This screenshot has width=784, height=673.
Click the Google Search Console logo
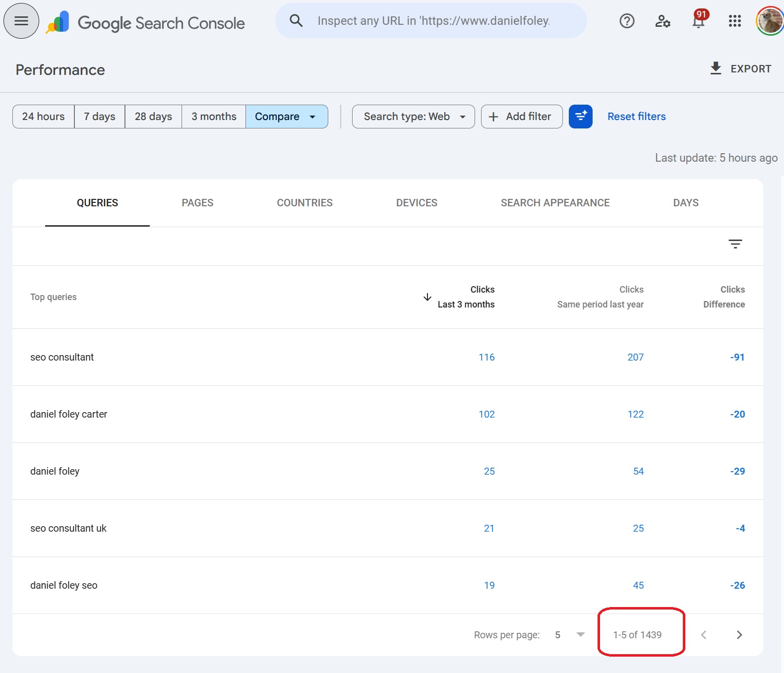pos(145,23)
